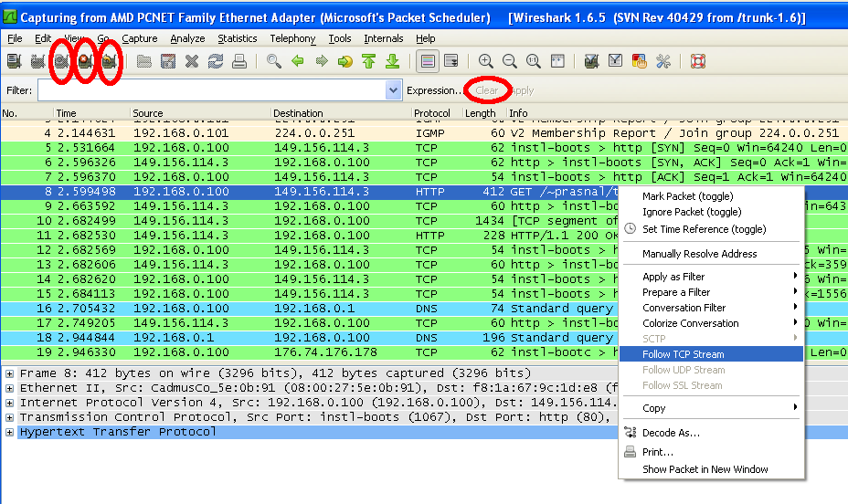This screenshot has width=848, height=504.
Task: Save capture file floppy icon
Action: (x=167, y=61)
